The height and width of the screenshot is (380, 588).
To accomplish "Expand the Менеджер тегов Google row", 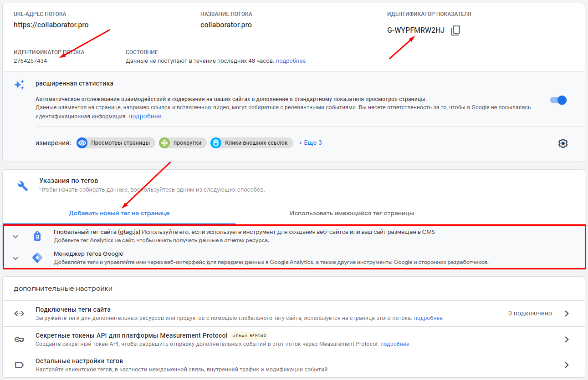I will point(15,258).
